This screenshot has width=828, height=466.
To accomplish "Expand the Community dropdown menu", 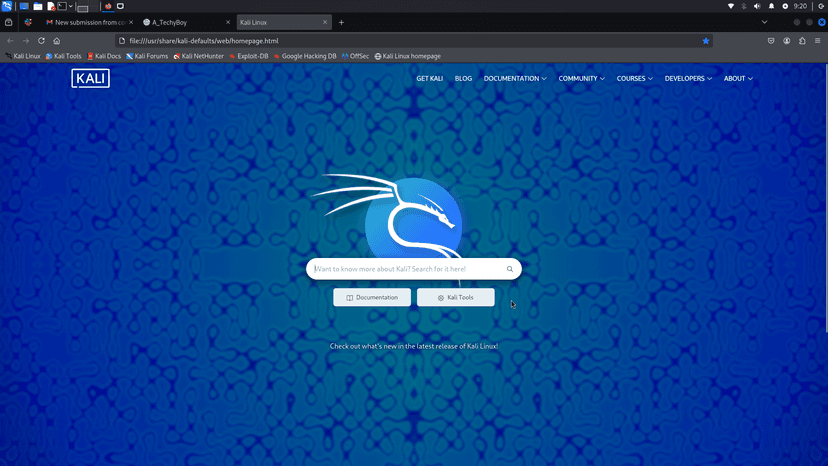I will [581, 78].
